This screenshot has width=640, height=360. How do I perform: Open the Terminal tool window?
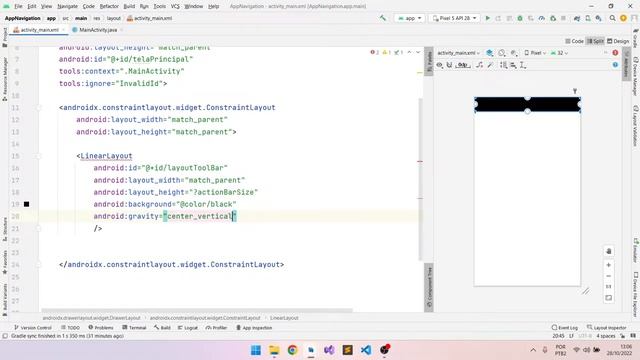[134, 328]
